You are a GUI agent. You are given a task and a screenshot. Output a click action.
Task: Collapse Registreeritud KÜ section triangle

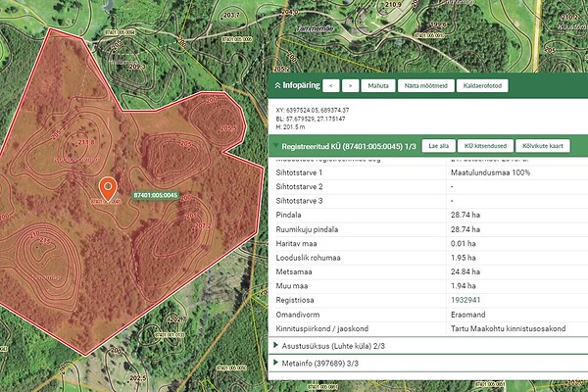click(x=276, y=146)
